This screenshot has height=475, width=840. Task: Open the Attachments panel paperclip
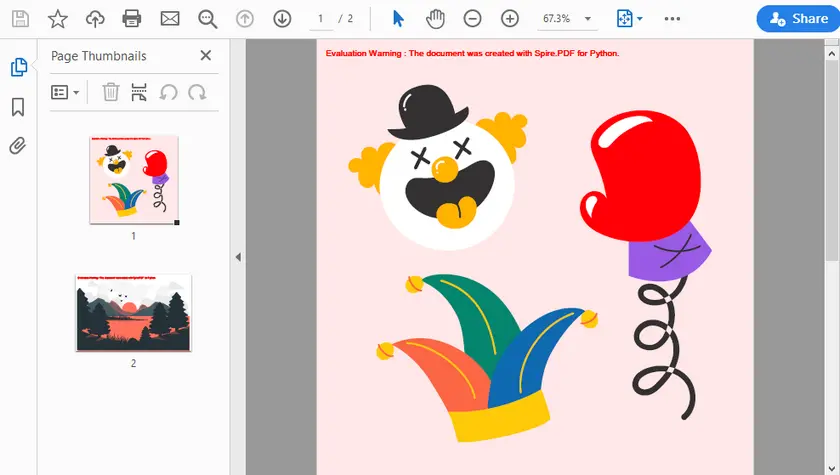(18, 146)
